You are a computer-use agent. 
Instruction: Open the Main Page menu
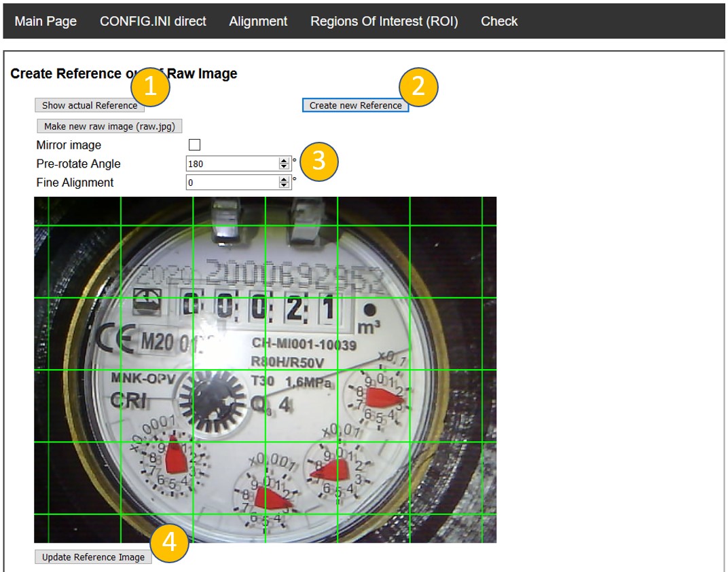(x=45, y=21)
